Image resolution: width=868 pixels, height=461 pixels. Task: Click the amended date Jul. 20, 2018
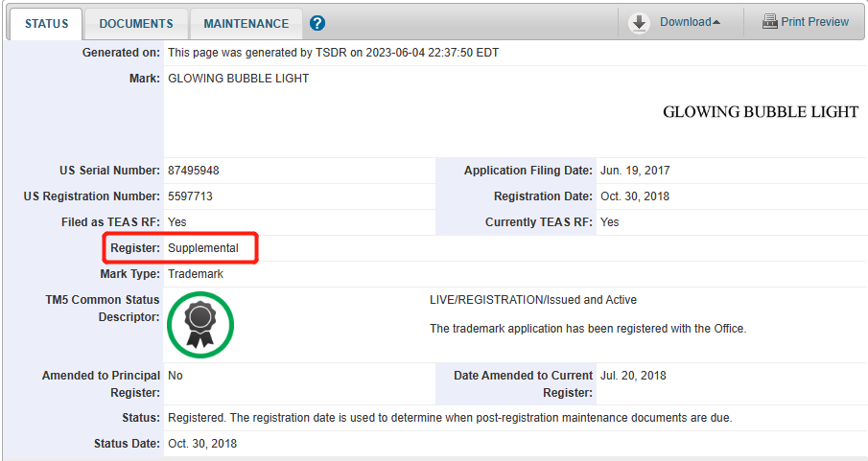(633, 376)
